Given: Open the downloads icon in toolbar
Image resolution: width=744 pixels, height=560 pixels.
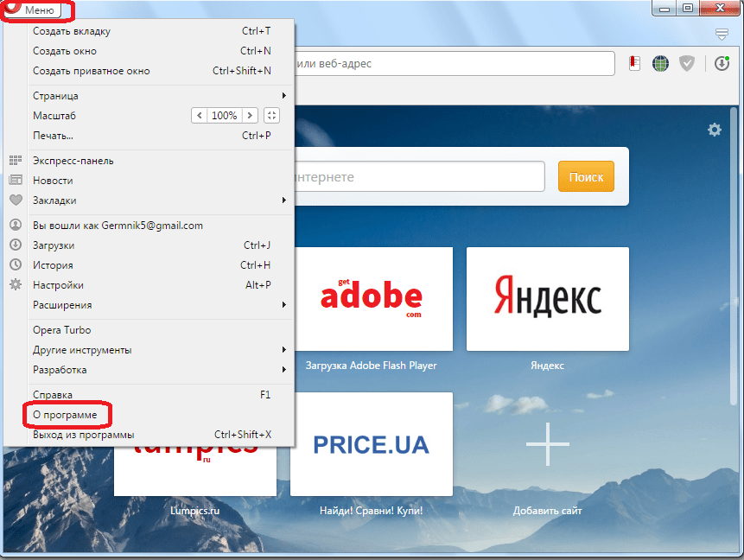Looking at the screenshot, I should (722, 63).
